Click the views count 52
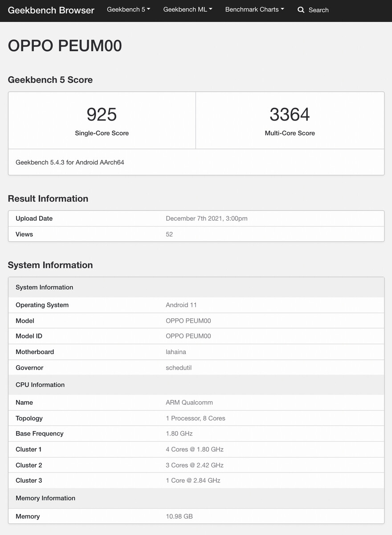The width and height of the screenshot is (392, 535). 169,234
